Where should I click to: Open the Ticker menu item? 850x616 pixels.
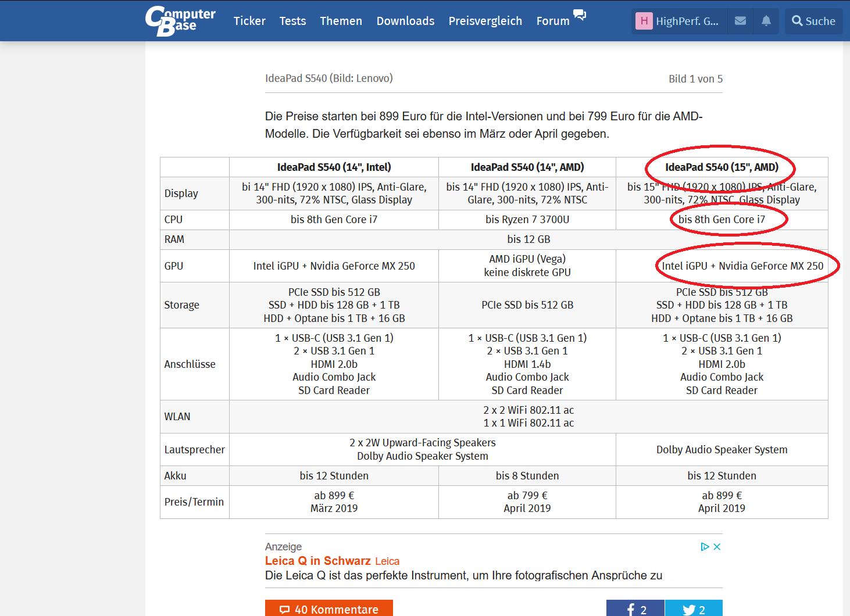pos(249,21)
